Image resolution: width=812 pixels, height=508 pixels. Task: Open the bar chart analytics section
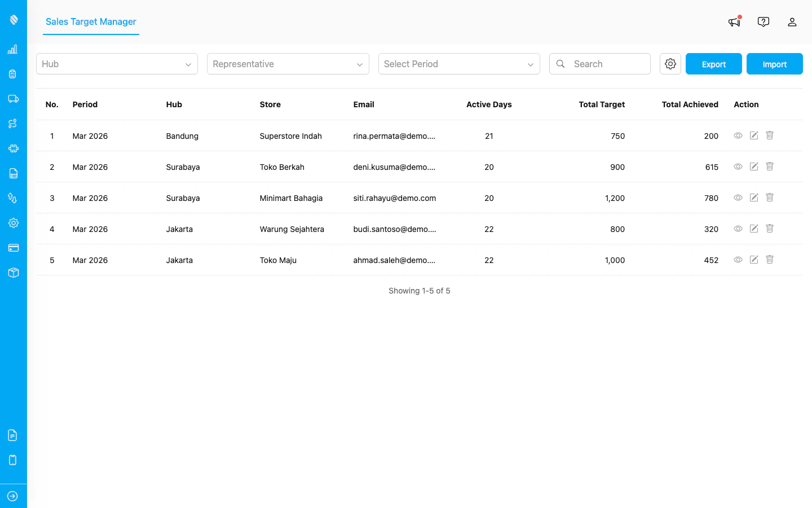13,49
